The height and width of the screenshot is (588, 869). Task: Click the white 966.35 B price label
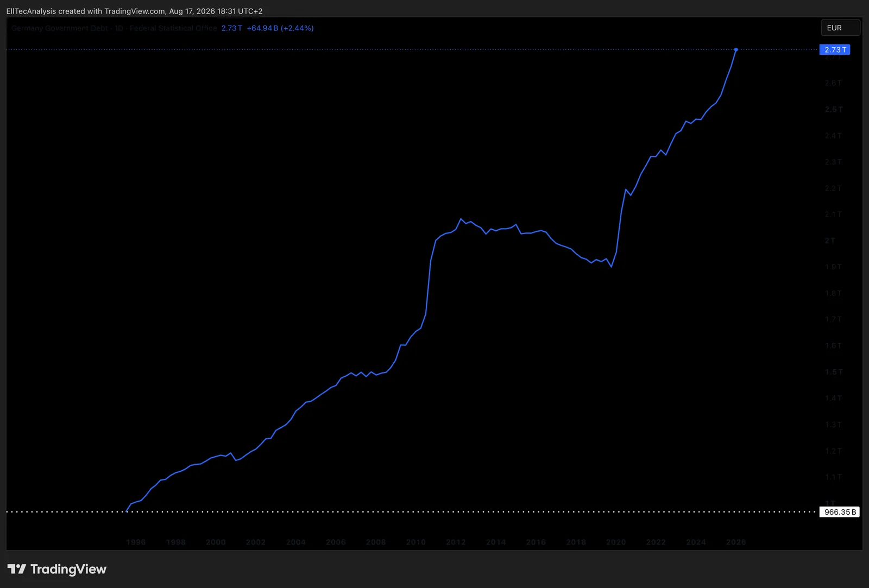840,512
